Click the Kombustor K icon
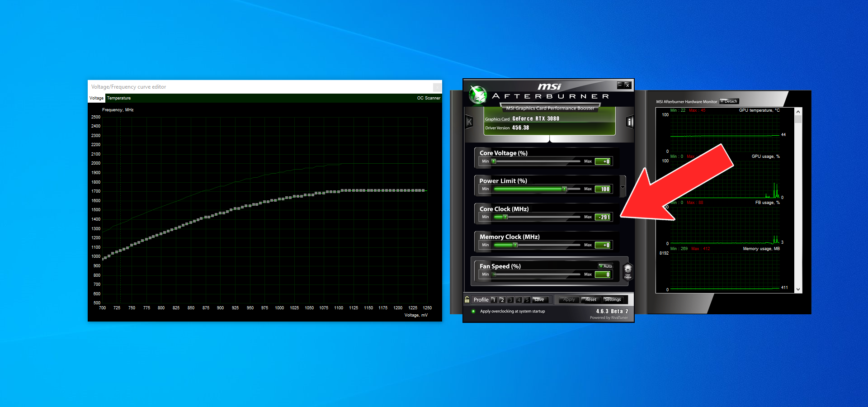The image size is (868, 407). click(469, 122)
